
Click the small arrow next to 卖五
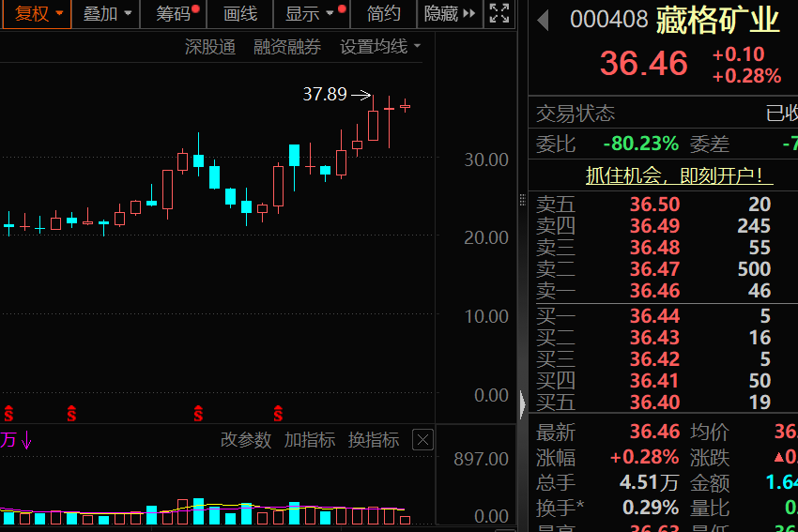pos(523,200)
